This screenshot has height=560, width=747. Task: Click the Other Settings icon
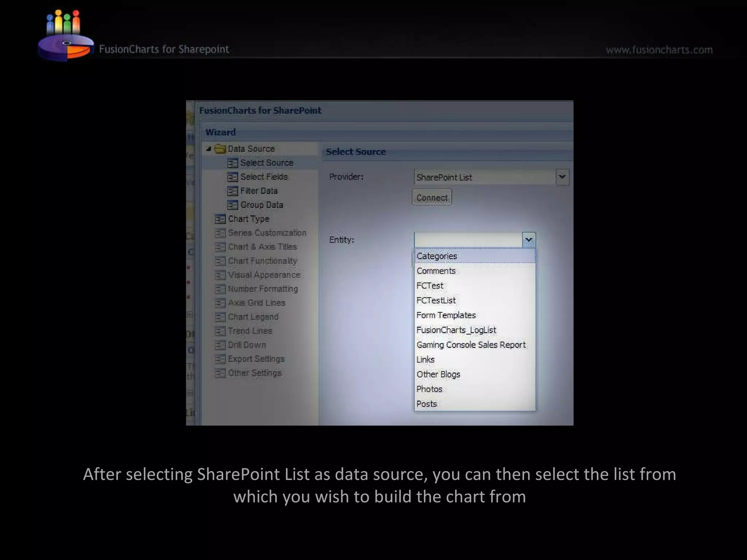pyautogui.click(x=220, y=373)
